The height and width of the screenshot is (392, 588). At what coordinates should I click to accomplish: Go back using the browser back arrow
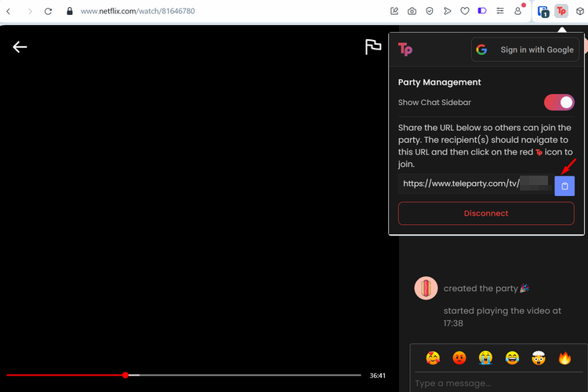click(x=9, y=11)
